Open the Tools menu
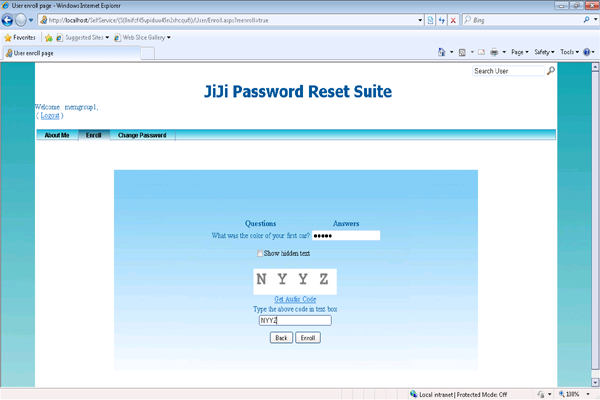 tap(569, 52)
